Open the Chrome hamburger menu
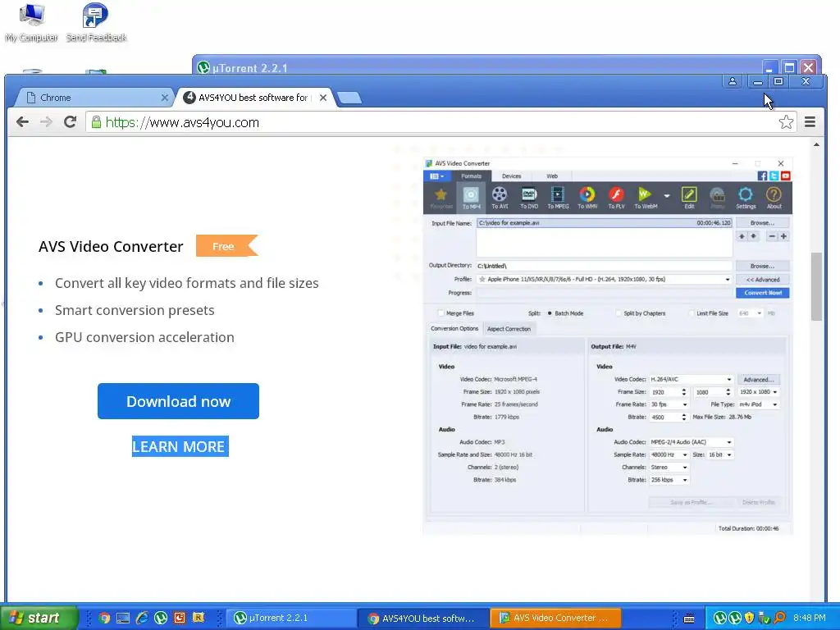Viewport: 840px width, 630px height. click(x=810, y=122)
